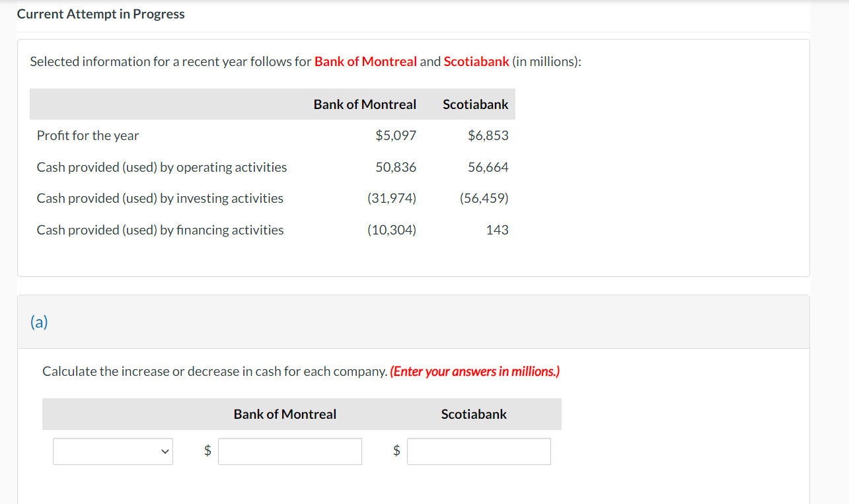Click the 143 financing value
Screen dimensions: 849x504
(497, 230)
